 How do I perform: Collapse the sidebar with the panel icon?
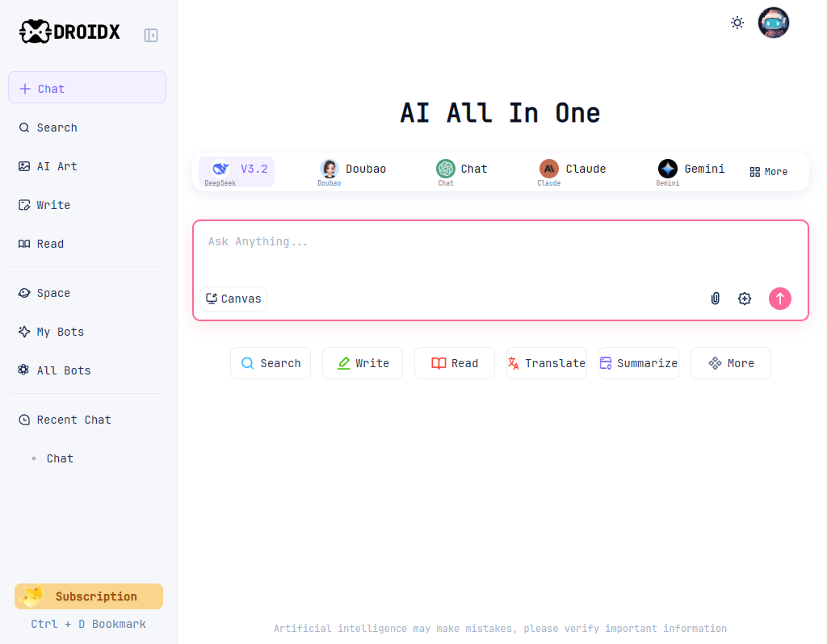pos(151,36)
